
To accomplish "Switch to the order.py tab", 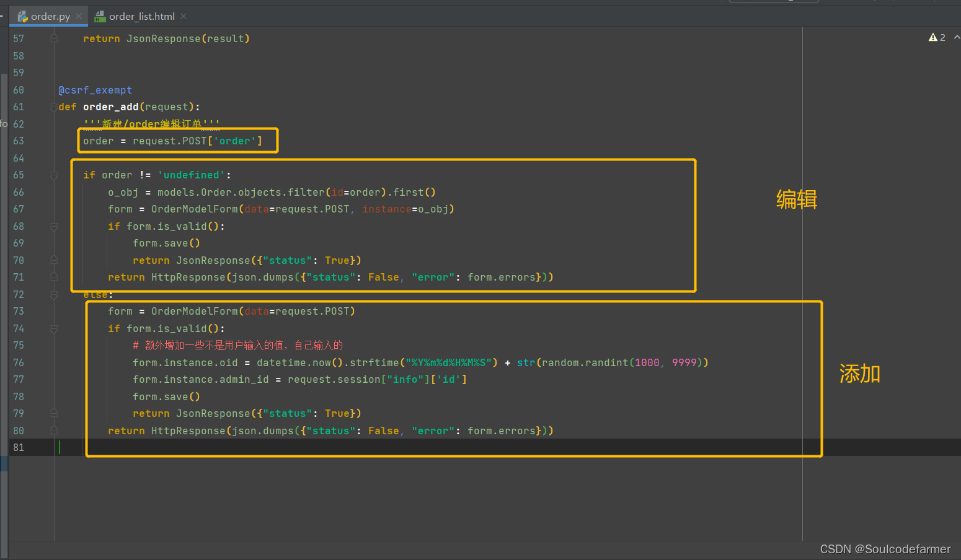I will pyautogui.click(x=50, y=17).
